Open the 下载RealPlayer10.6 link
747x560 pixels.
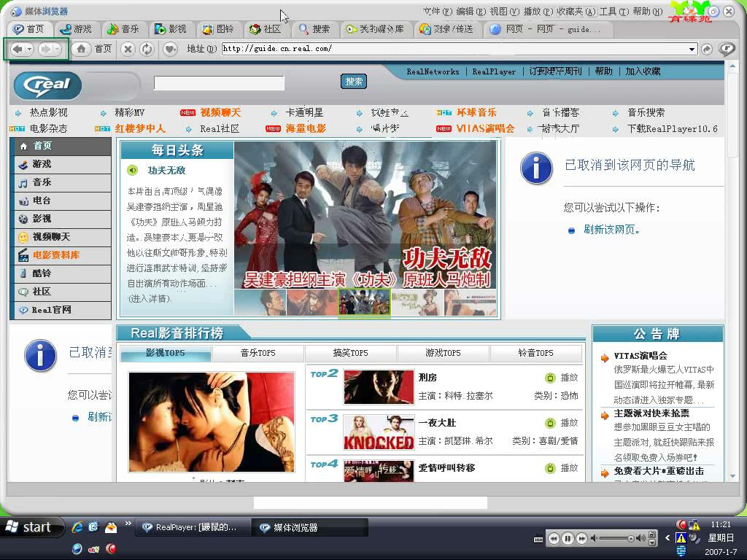672,128
